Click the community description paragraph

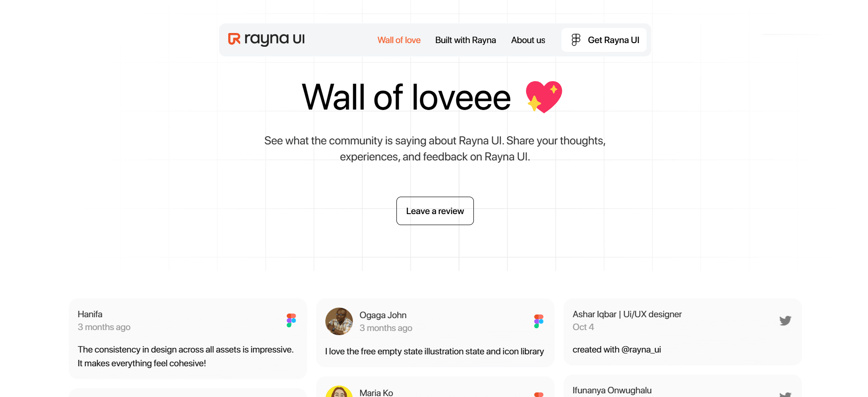pyautogui.click(x=435, y=149)
